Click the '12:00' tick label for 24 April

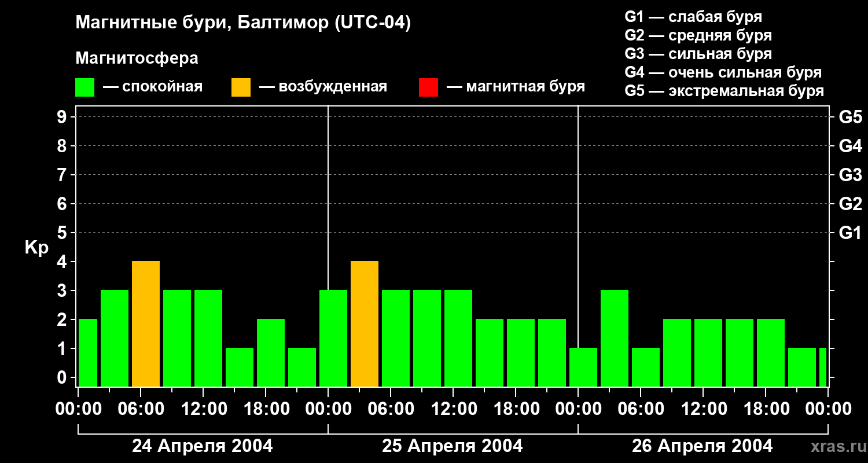[203, 409]
